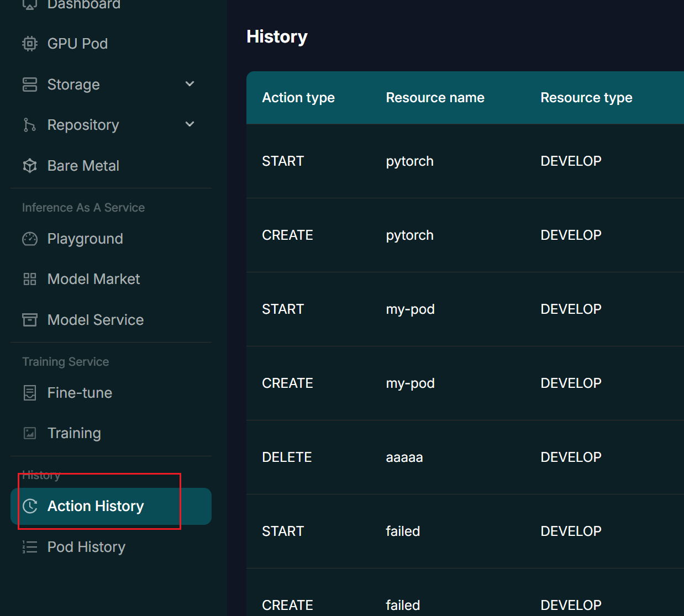Open the Playground gauge icon

point(29,239)
